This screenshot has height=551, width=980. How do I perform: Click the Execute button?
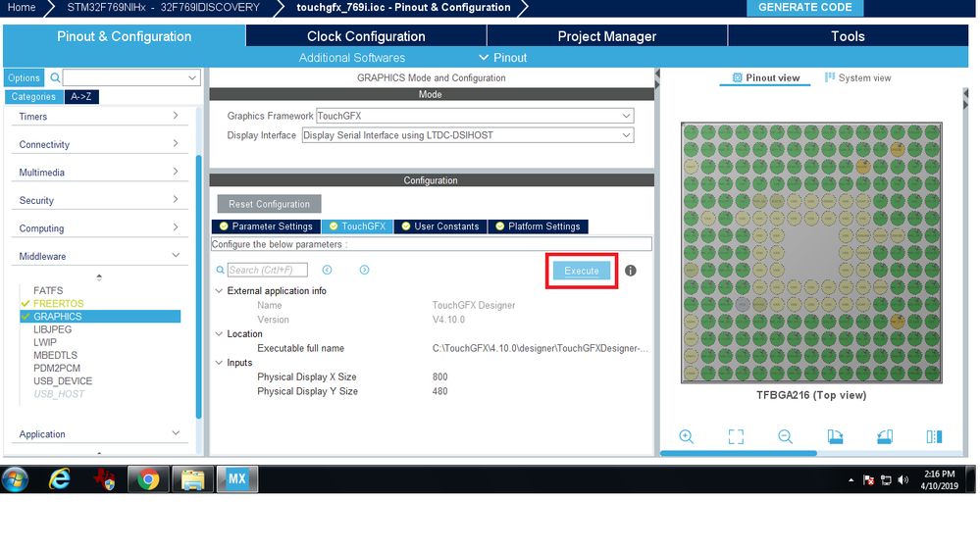point(582,271)
